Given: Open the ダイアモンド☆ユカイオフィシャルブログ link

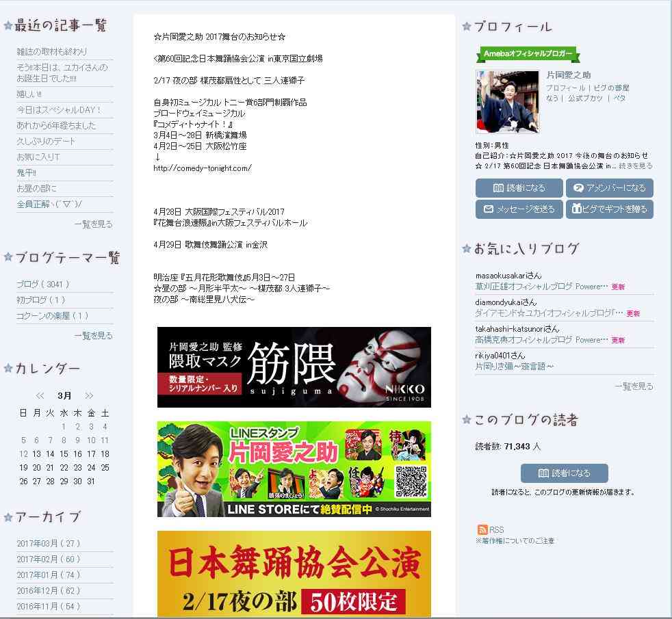Looking at the screenshot, I should click(550, 313).
